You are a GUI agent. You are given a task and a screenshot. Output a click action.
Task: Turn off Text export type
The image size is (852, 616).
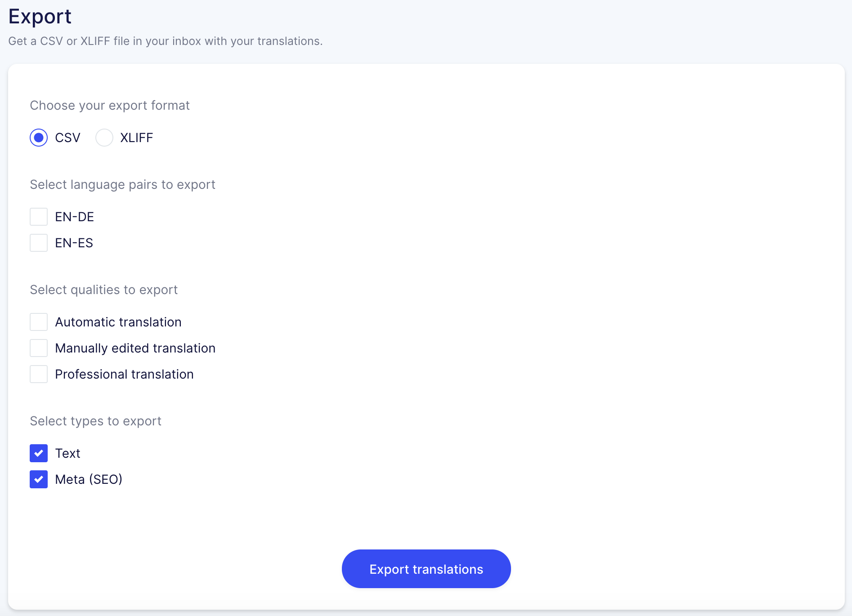39,453
